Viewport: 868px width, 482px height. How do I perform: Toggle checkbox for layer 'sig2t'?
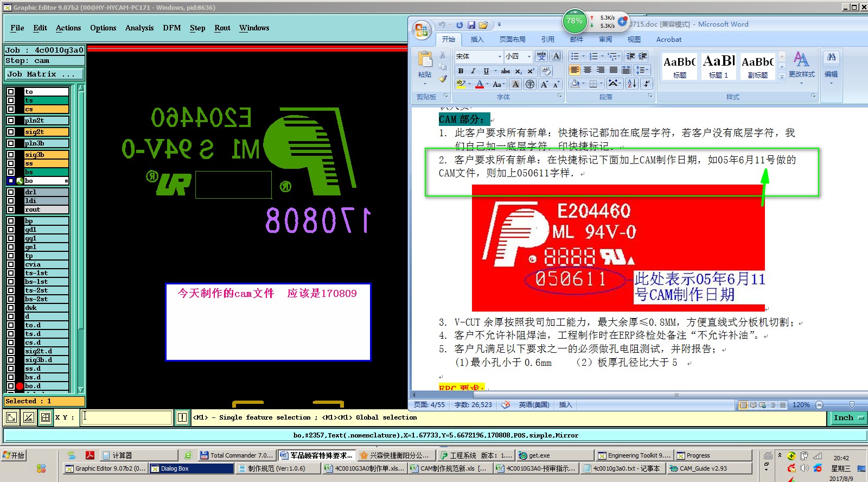click(11, 132)
